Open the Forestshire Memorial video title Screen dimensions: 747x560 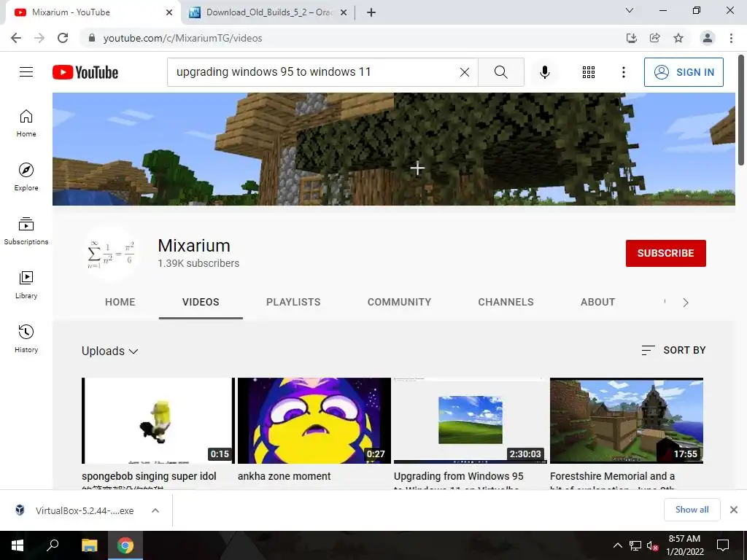tap(612, 476)
